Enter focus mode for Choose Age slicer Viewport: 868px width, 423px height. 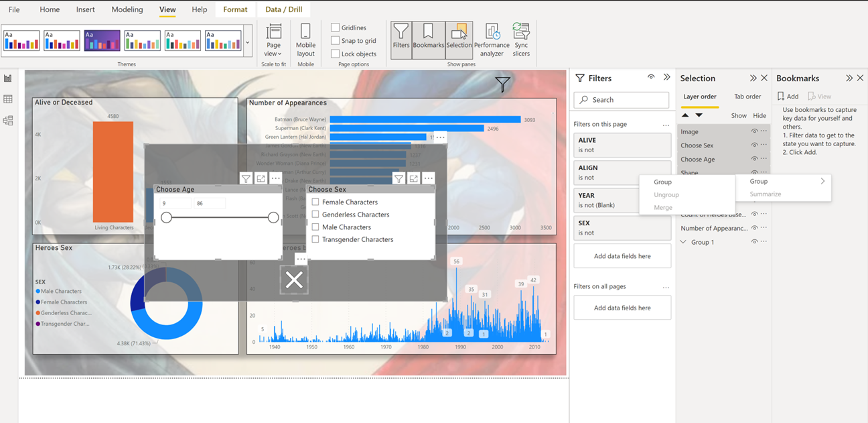coord(261,178)
